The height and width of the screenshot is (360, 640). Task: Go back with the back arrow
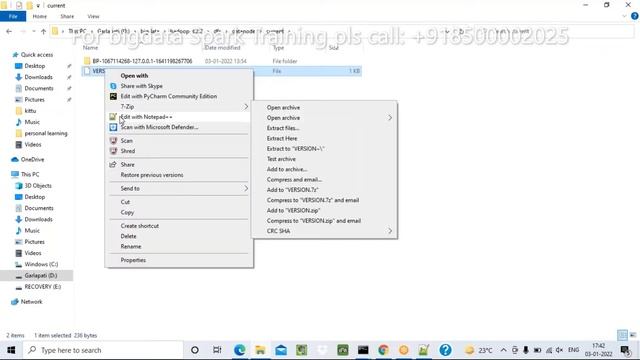[9, 31]
